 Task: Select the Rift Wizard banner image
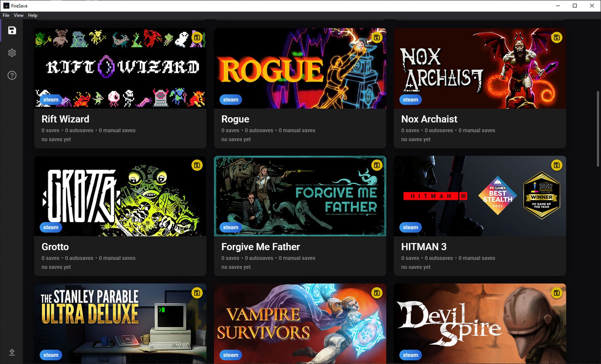[120, 68]
